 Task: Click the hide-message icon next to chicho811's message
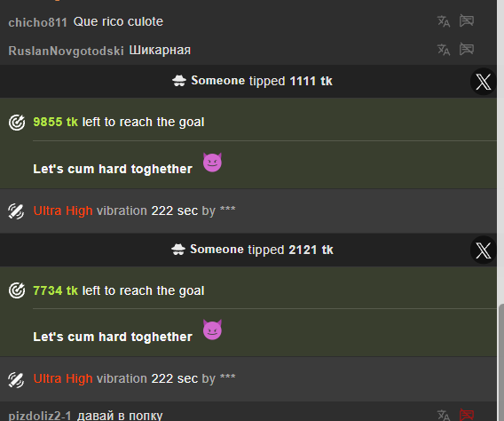[467, 20]
